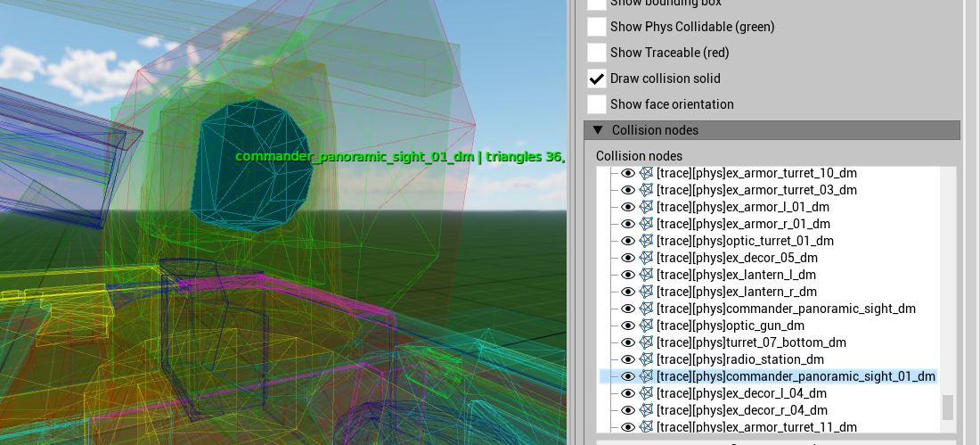Hide commander_panoramic_sight_01_dm with eye icon
Screen dimensions: 980x445
628,376
